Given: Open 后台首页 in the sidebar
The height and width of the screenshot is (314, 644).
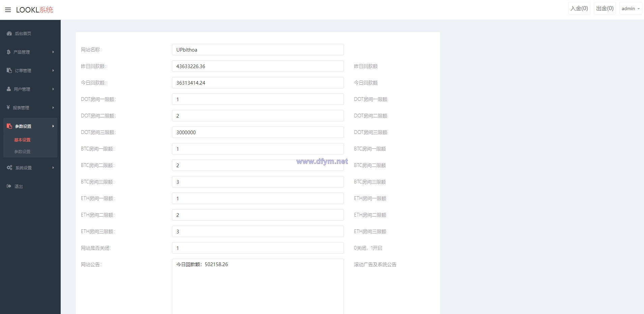Looking at the screenshot, I should point(23,33).
